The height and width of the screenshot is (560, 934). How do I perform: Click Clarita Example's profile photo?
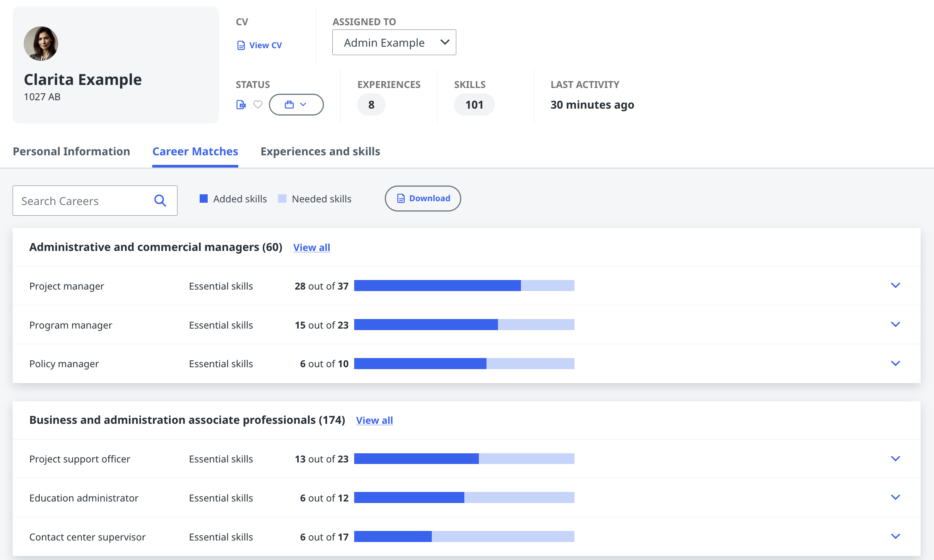[41, 44]
